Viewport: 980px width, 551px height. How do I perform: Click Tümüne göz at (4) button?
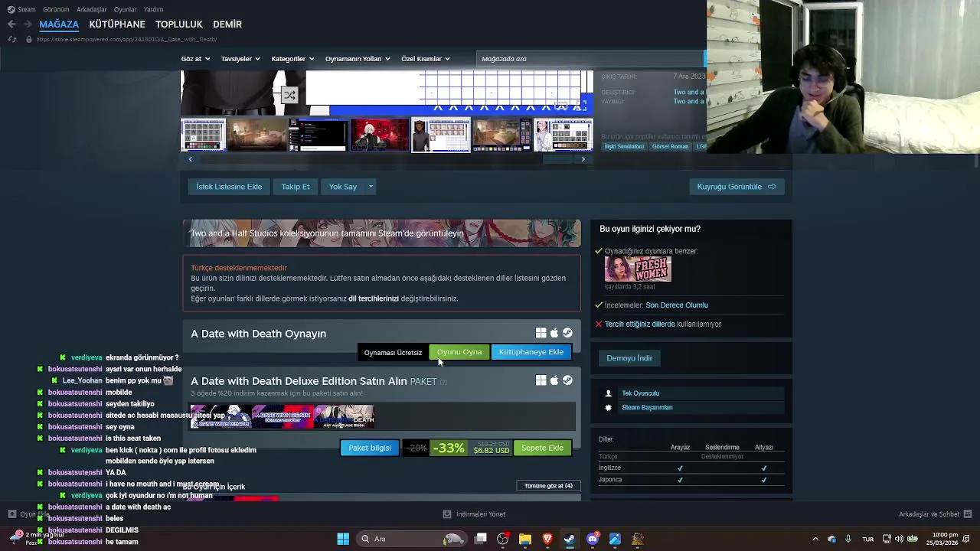(x=549, y=486)
